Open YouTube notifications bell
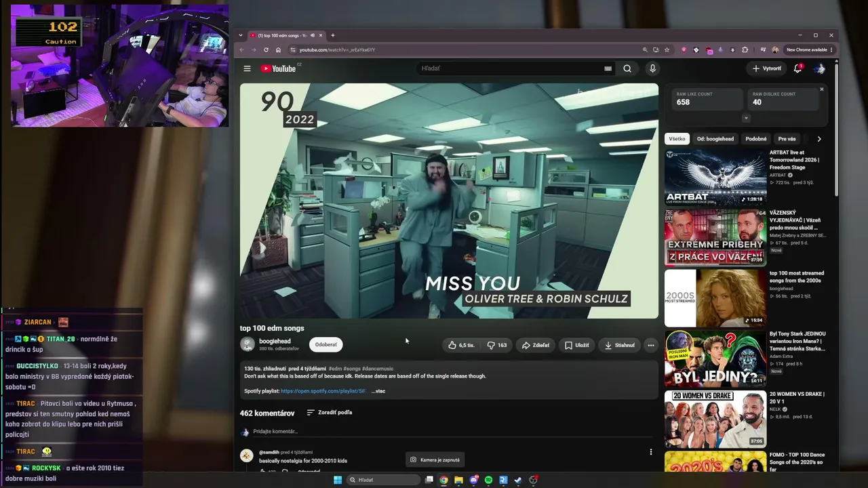Screen dimensions: 868x488 click(x=798, y=68)
